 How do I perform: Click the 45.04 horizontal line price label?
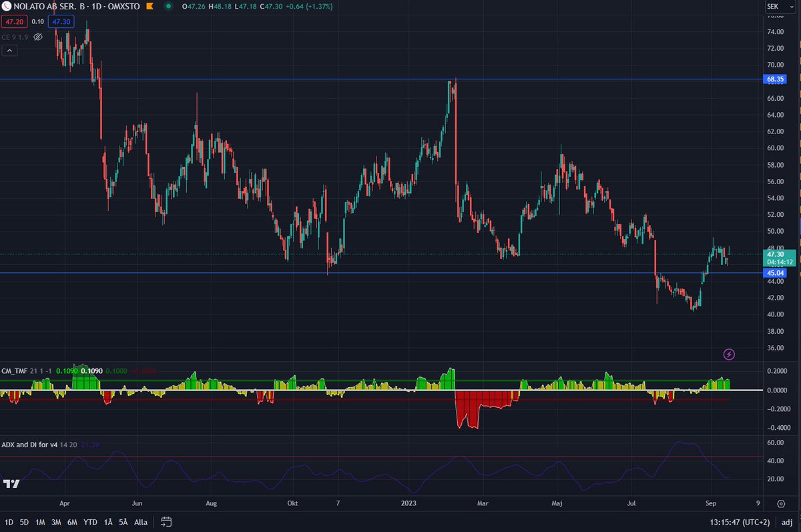(775, 272)
